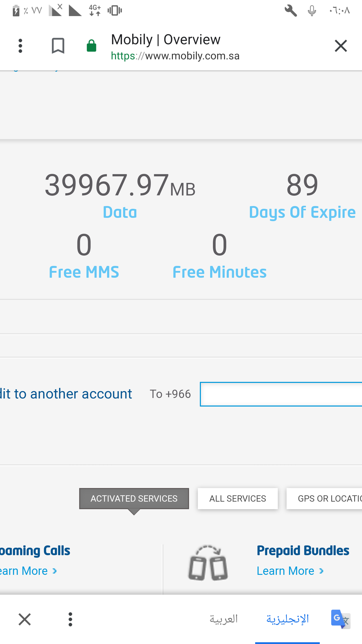Viewport: 362px width, 644px height.
Task: Tap the two-phones transfer icon
Action: pos(208,563)
